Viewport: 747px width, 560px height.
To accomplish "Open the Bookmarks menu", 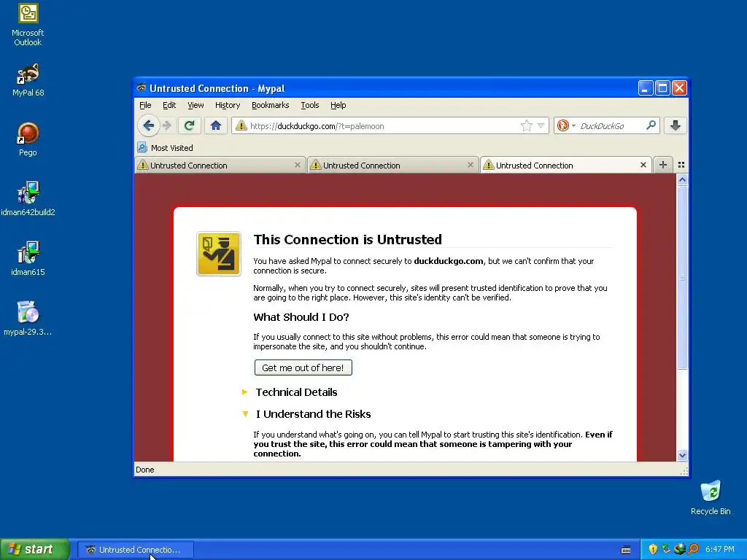I will tap(270, 105).
